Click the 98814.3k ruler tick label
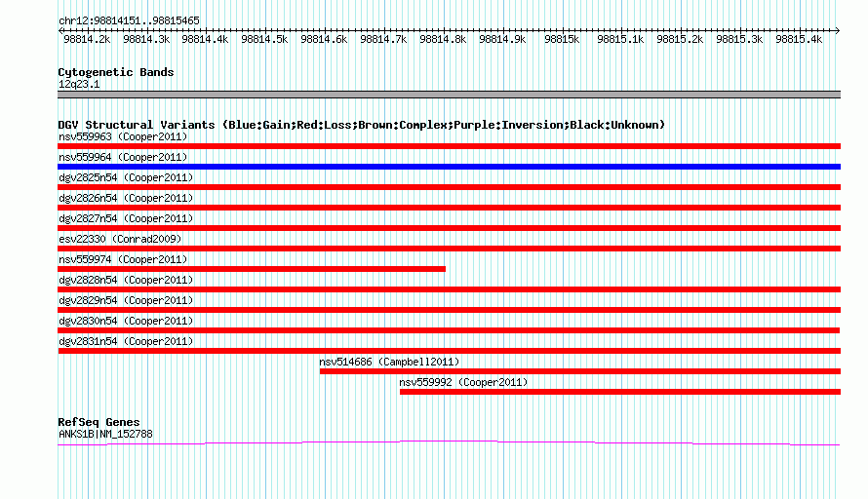The height and width of the screenshot is (499, 868). tap(146, 40)
